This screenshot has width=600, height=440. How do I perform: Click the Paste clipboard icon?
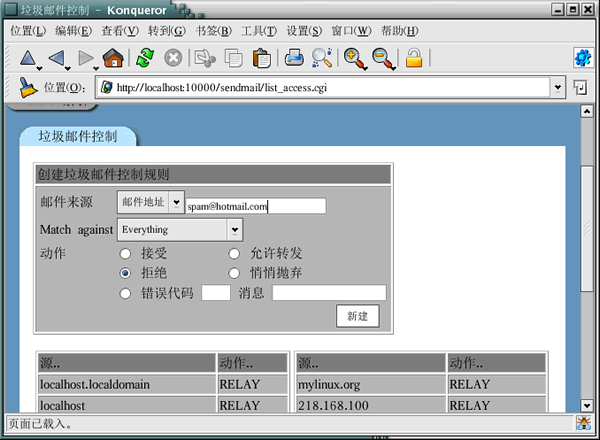tap(262, 59)
